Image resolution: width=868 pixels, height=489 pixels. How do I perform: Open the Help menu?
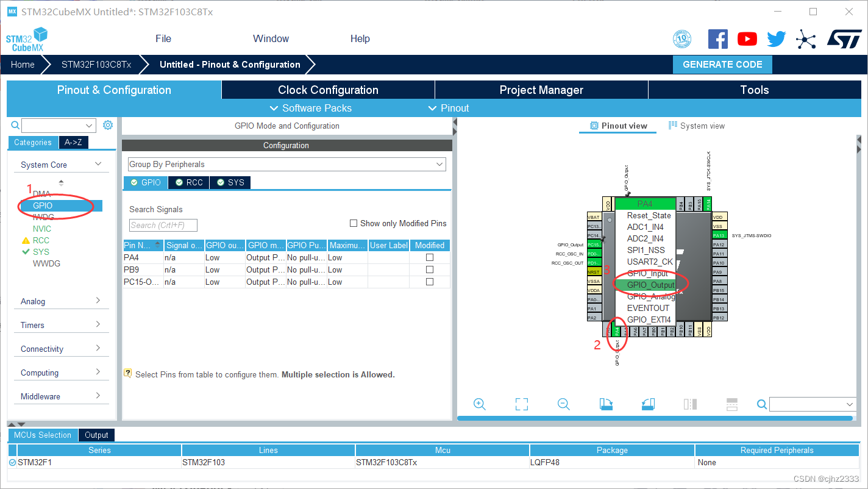tap(360, 38)
